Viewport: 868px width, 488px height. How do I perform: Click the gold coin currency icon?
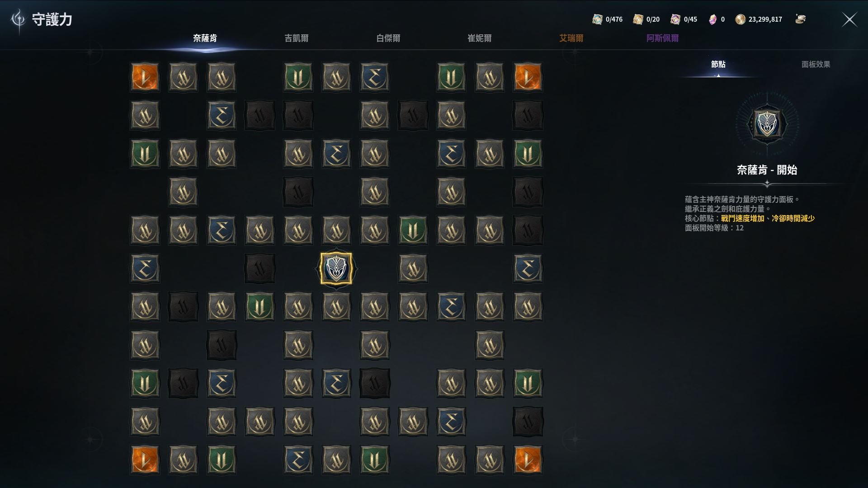(740, 19)
